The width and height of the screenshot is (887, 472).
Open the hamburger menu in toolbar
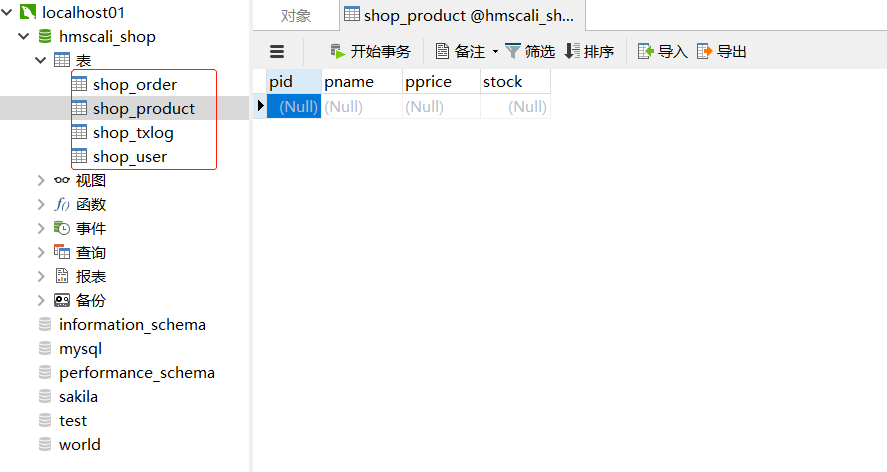pyautogui.click(x=277, y=52)
